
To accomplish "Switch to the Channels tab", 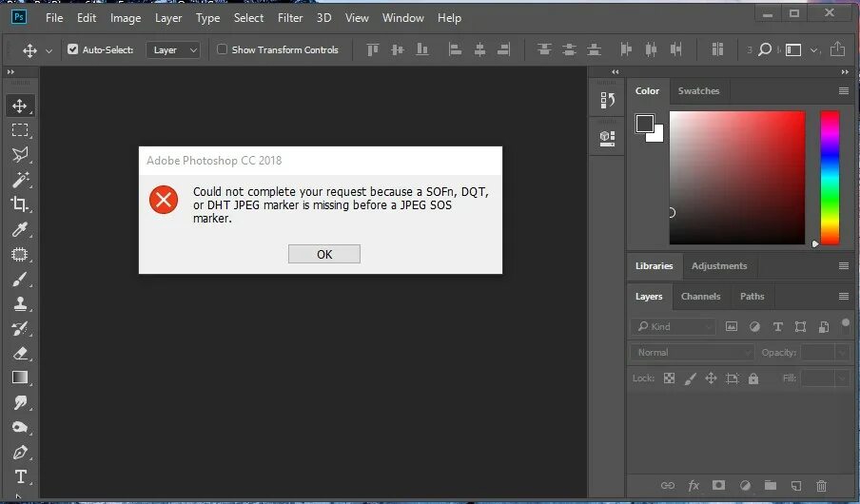I will (700, 296).
